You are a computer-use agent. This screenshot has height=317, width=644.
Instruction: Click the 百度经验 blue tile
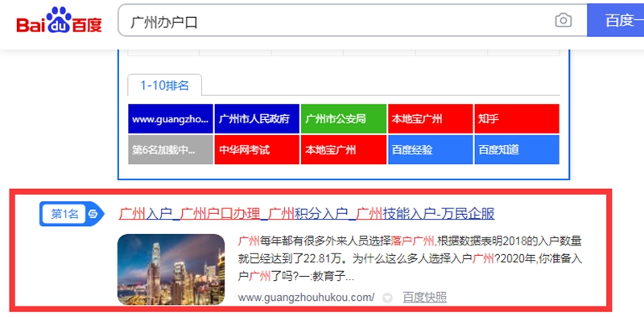pos(430,150)
